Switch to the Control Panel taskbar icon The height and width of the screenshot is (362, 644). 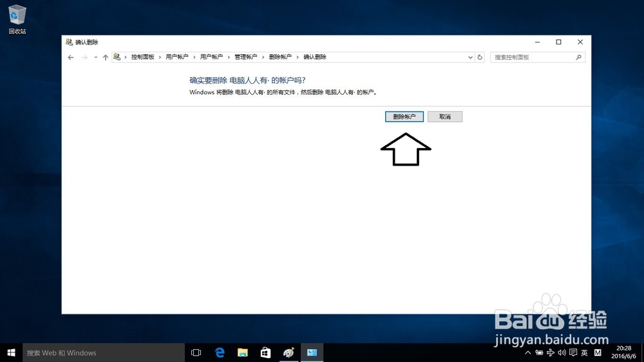tap(312, 352)
